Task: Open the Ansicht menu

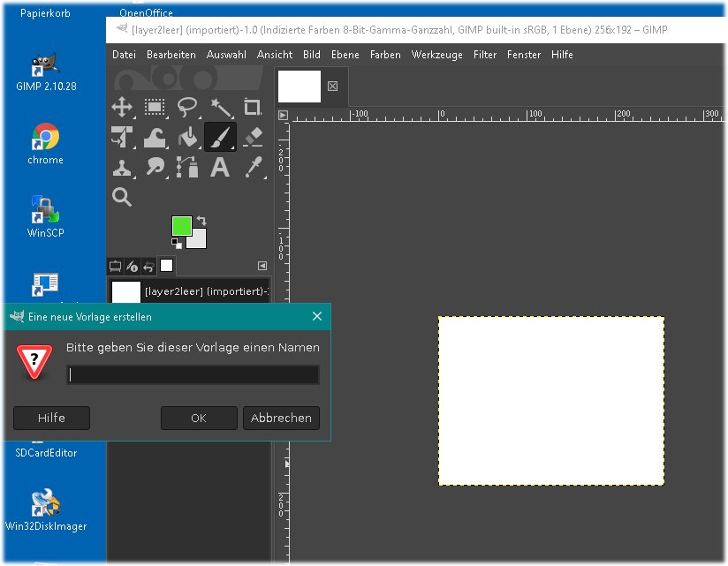Action: pyautogui.click(x=275, y=55)
